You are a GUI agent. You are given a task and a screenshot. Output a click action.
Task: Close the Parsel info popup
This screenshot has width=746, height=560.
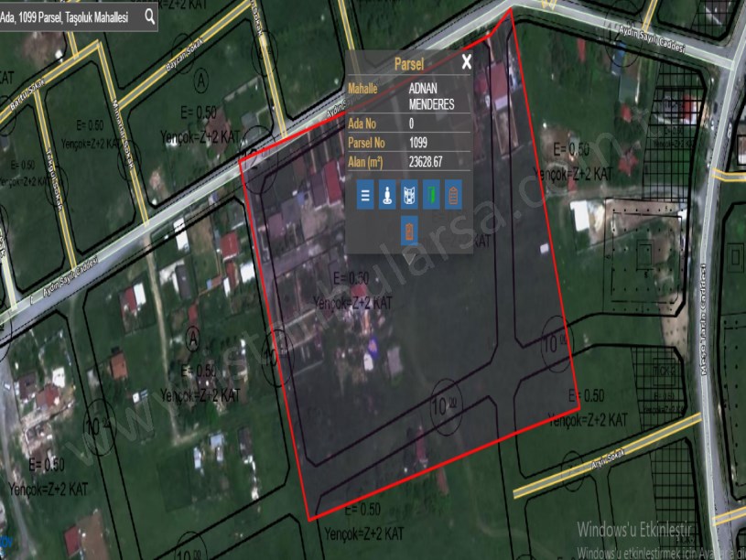(467, 62)
